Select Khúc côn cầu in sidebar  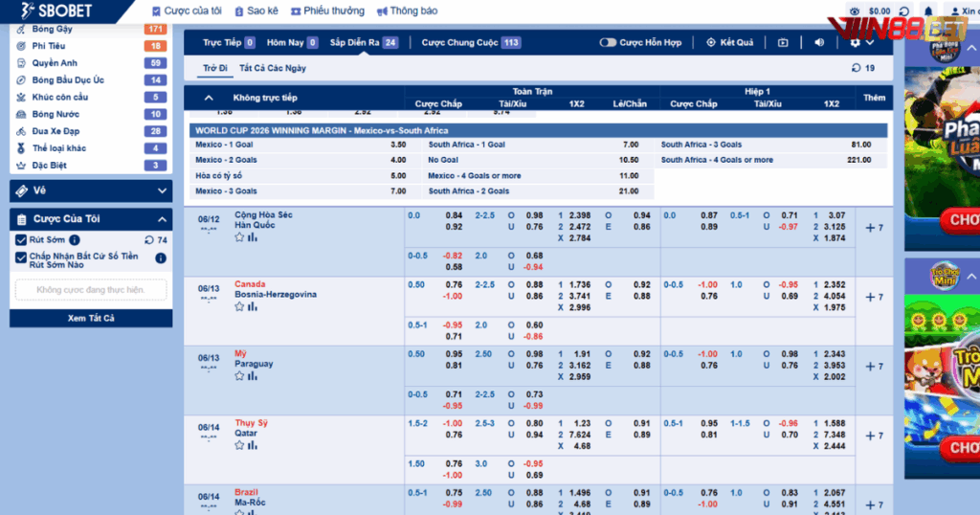pos(91,97)
